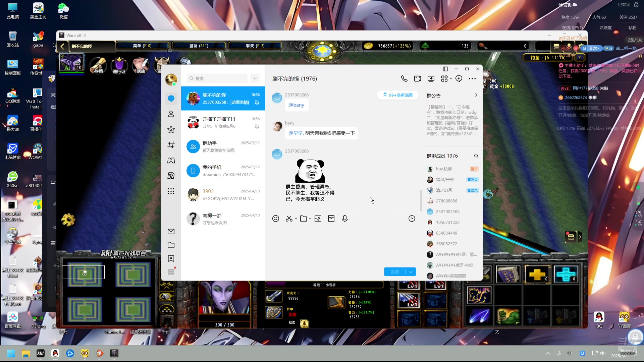This screenshot has width=644, height=362.
Task: Expand the apps grid dropdown in chat header
Action: [451, 78]
